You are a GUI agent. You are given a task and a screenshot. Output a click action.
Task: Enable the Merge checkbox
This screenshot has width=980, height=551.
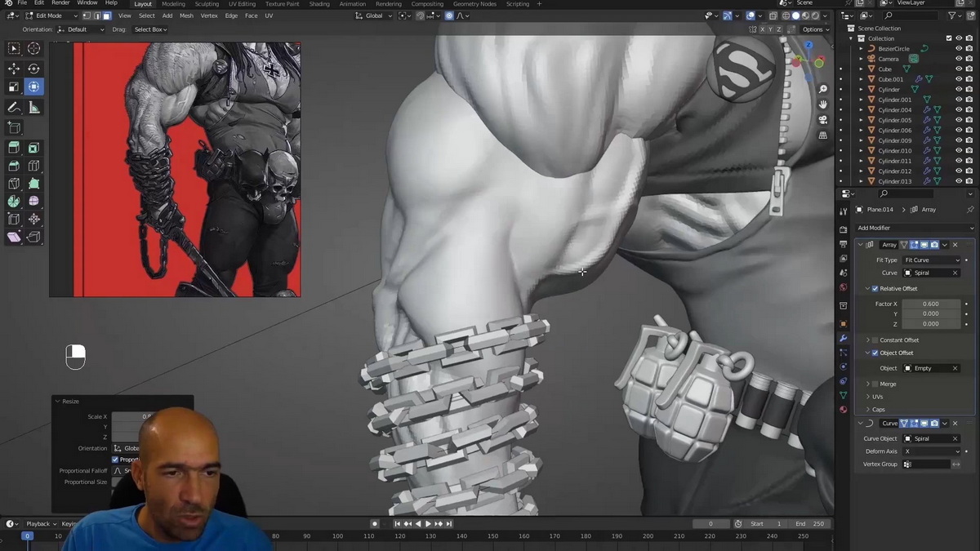(x=875, y=384)
